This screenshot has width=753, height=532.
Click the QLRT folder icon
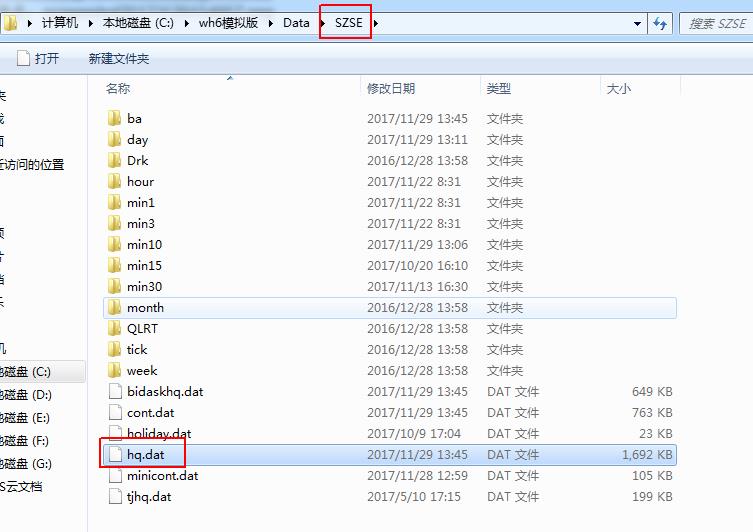(114, 329)
